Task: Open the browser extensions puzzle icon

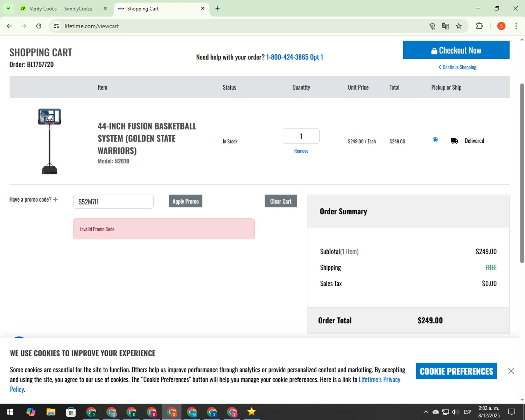Action: [479, 26]
